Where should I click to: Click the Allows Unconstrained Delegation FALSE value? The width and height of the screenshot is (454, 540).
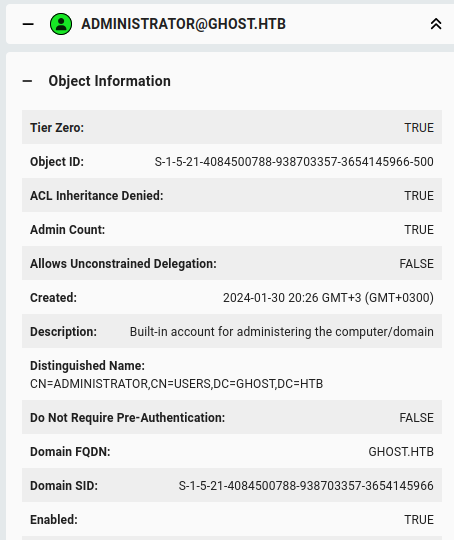416,264
